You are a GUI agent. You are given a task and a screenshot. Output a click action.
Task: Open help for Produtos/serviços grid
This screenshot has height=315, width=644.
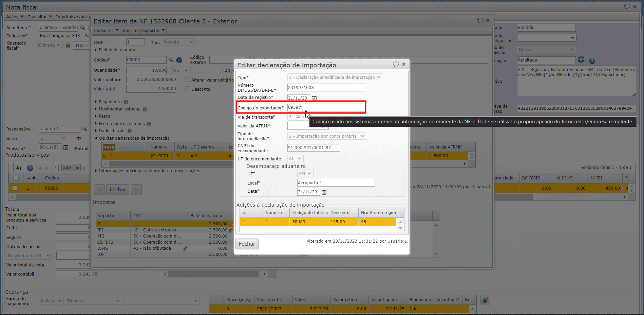click(30, 168)
